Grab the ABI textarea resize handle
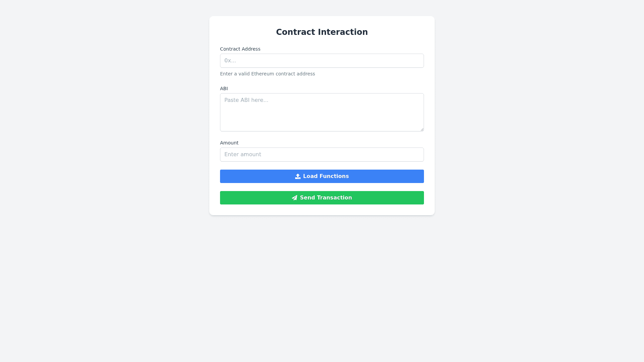The image size is (644, 362). (x=422, y=129)
